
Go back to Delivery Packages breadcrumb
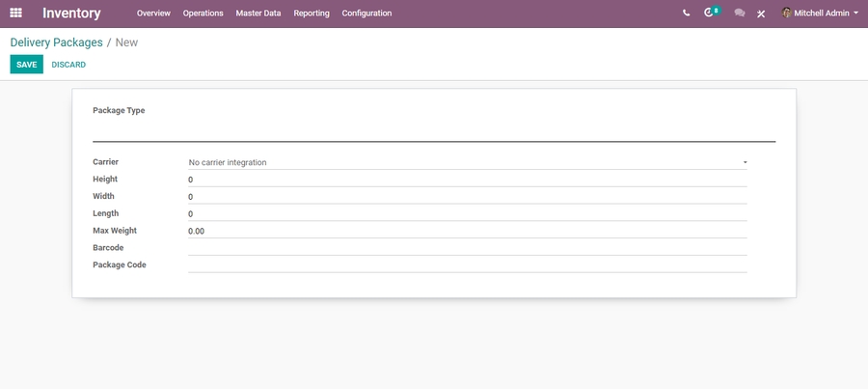[56, 42]
